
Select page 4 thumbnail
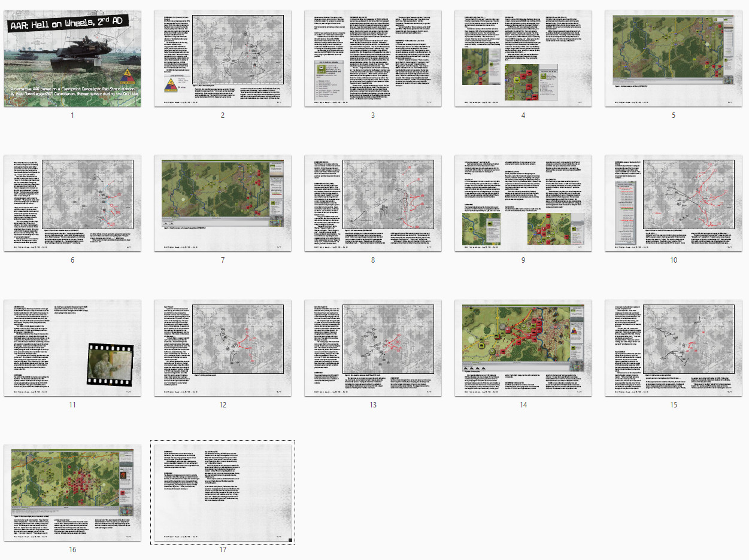click(523, 59)
